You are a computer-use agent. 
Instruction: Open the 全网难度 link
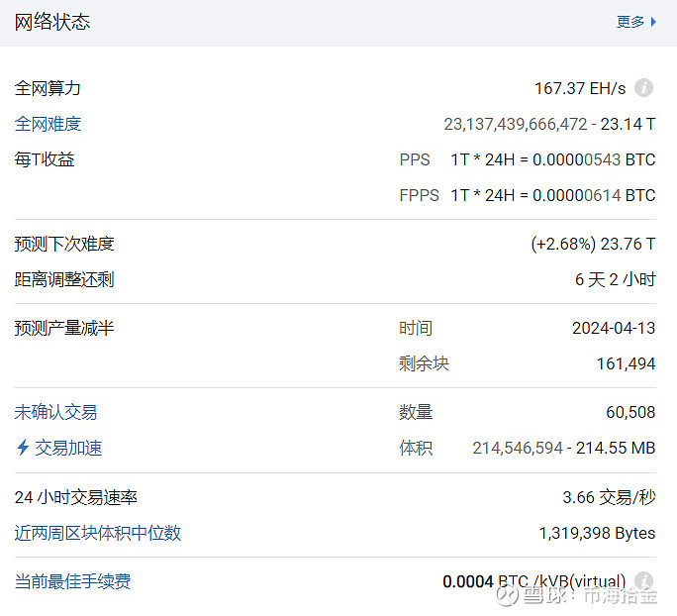(x=48, y=124)
